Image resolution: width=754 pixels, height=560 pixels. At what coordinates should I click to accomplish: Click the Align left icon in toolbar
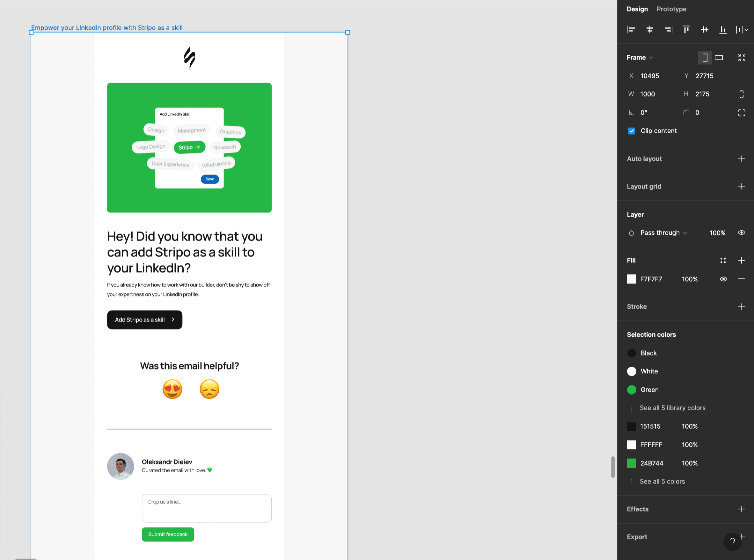(630, 29)
